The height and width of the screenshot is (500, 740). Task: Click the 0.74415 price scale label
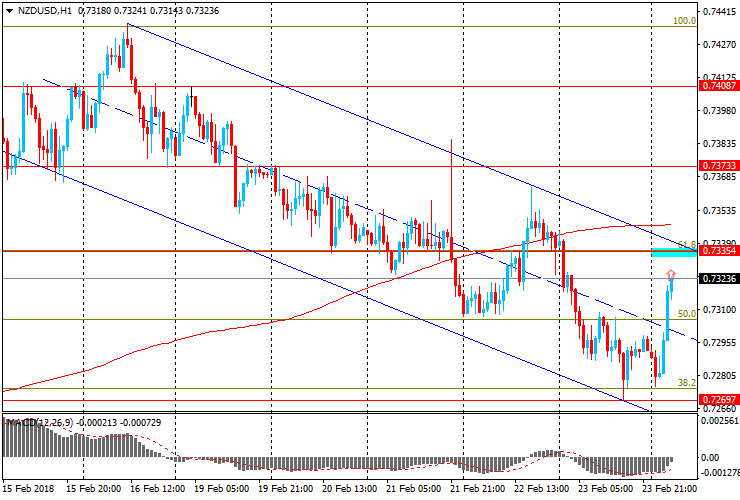[720, 12]
